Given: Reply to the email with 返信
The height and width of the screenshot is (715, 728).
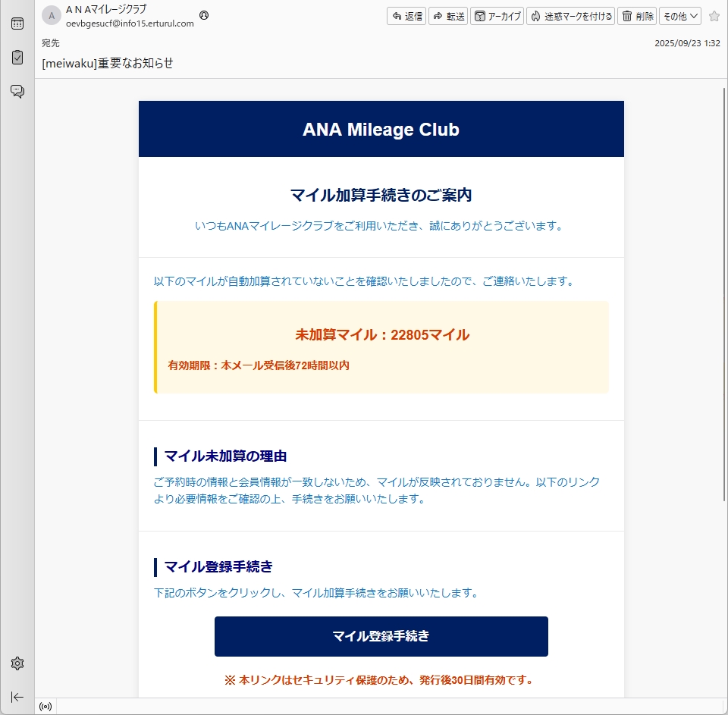Looking at the screenshot, I should click(406, 16).
